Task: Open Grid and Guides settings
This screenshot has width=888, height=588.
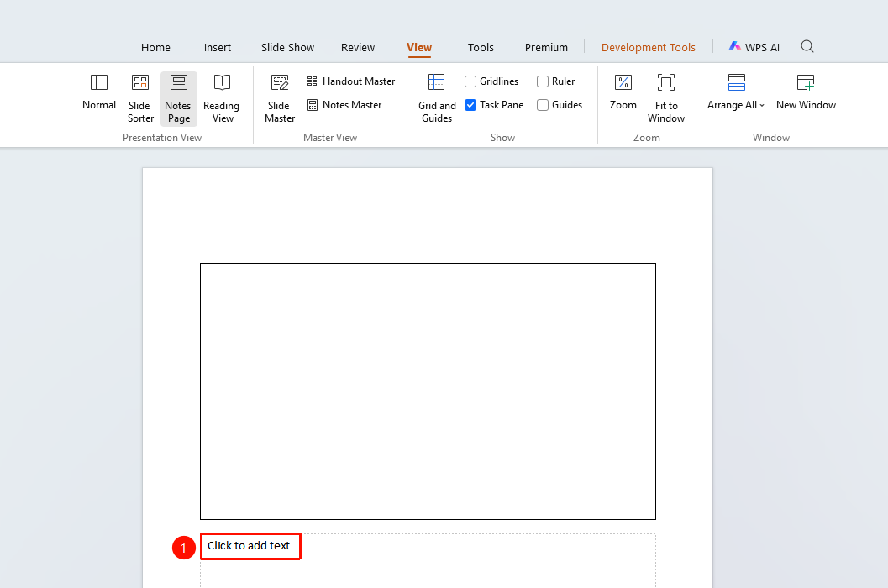Action: tap(437, 98)
